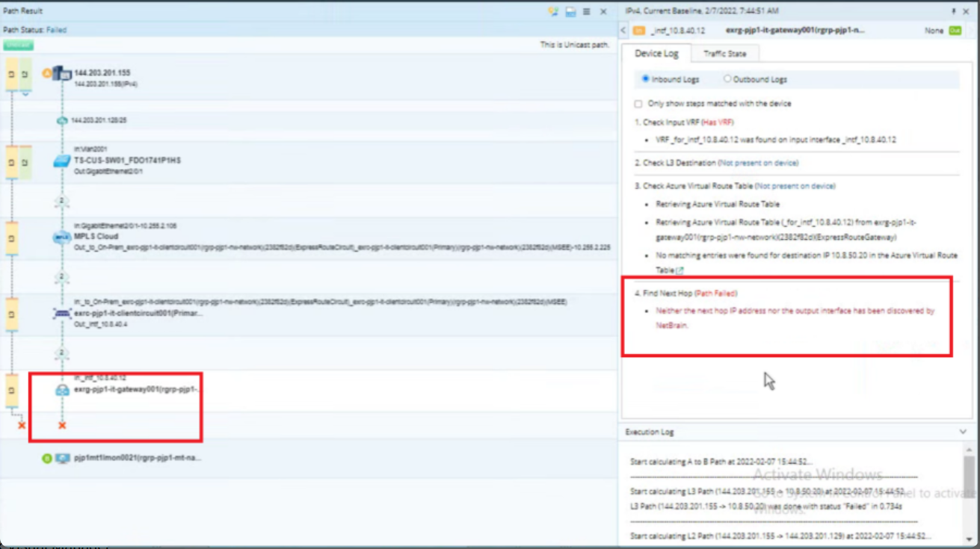Collapse the Execution Log section
The image size is (980, 549).
(963, 432)
